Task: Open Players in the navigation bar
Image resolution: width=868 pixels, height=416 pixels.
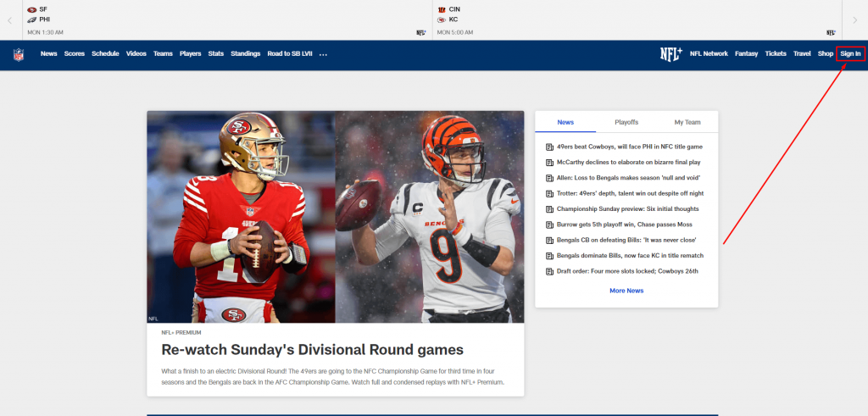Action: tap(191, 53)
